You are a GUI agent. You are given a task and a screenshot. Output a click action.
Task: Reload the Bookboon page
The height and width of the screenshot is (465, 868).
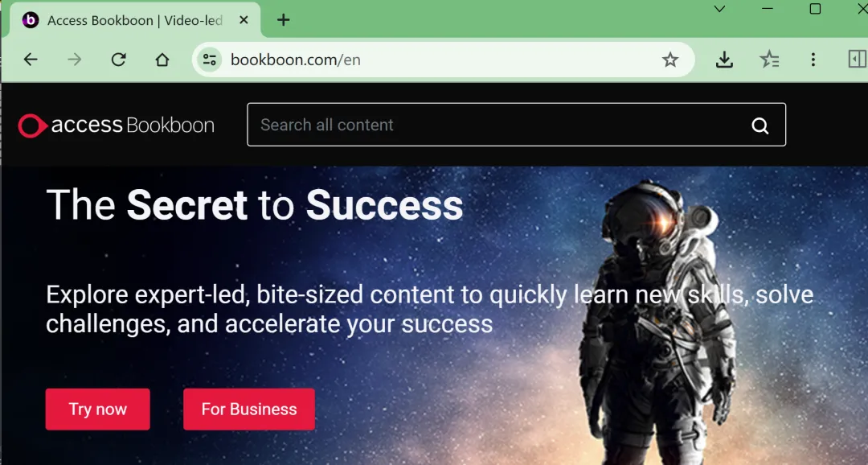(x=118, y=60)
